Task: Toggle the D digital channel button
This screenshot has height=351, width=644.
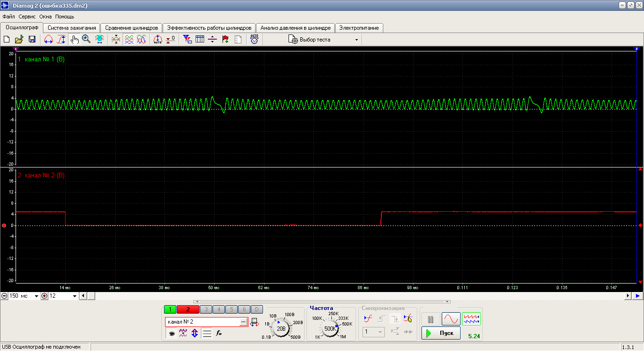Action: pyautogui.click(x=256, y=309)
